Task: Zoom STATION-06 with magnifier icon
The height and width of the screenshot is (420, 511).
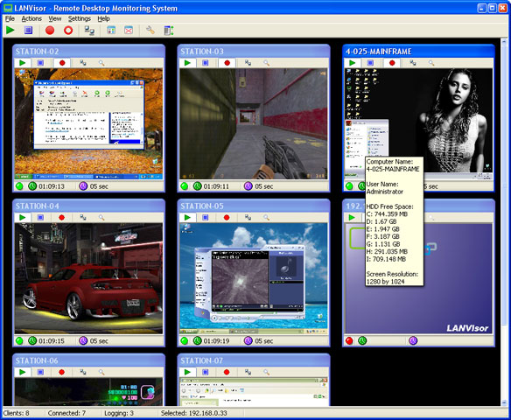Action: click(101, 372)
